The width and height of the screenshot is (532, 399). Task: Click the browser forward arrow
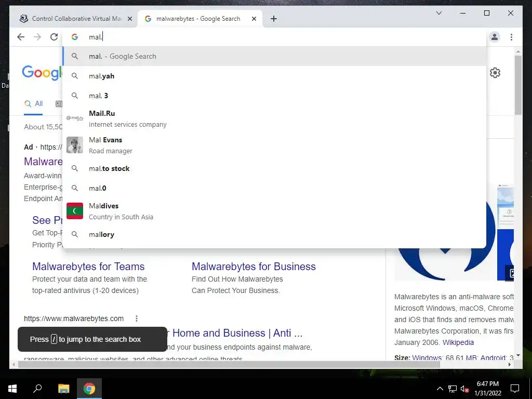click(x=37, y=37)
